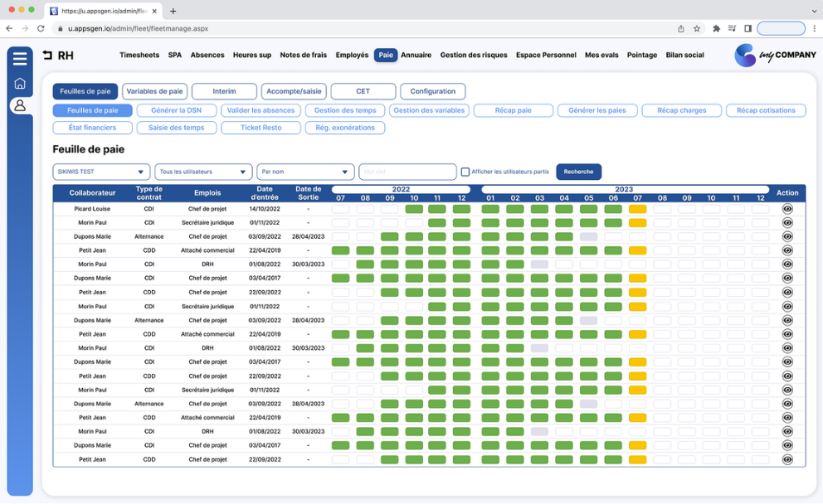Open the Tous les utilisateurs dropdown
The width and height of the screenshot is (823, 504).
point(203,172)
